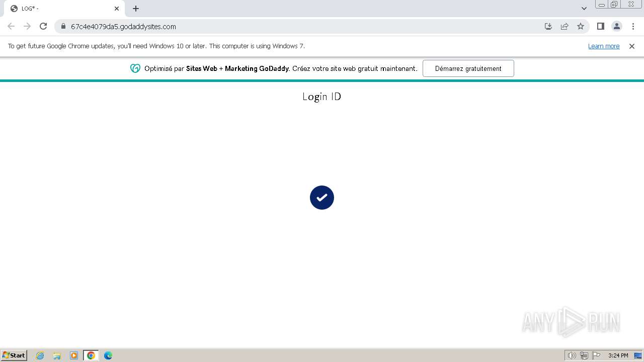
Task: Open the install app icon in address bar
Action: pos(548,26)
